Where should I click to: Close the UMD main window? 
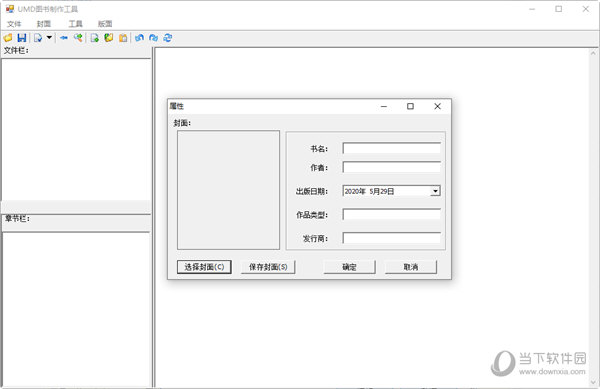[x=585, y=9]
